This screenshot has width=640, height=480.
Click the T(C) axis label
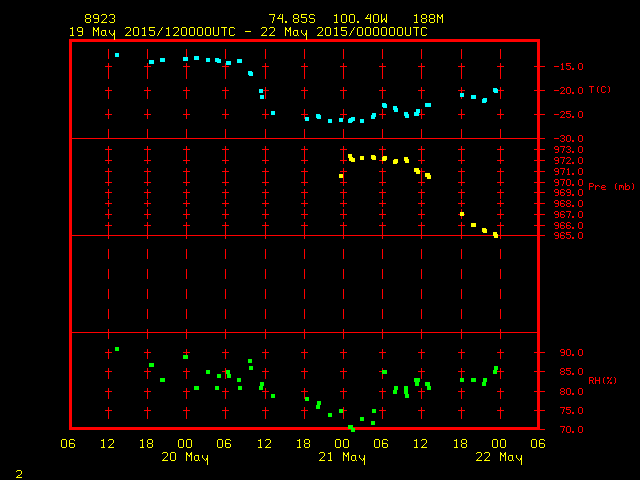click(600, 90)
